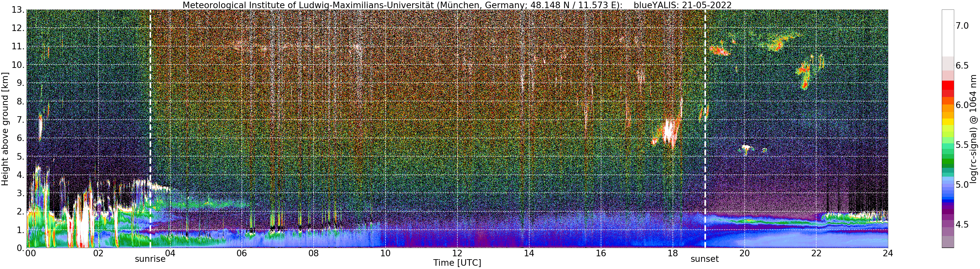
Task: Click the time tick label 02
Action: coord(98,253)
